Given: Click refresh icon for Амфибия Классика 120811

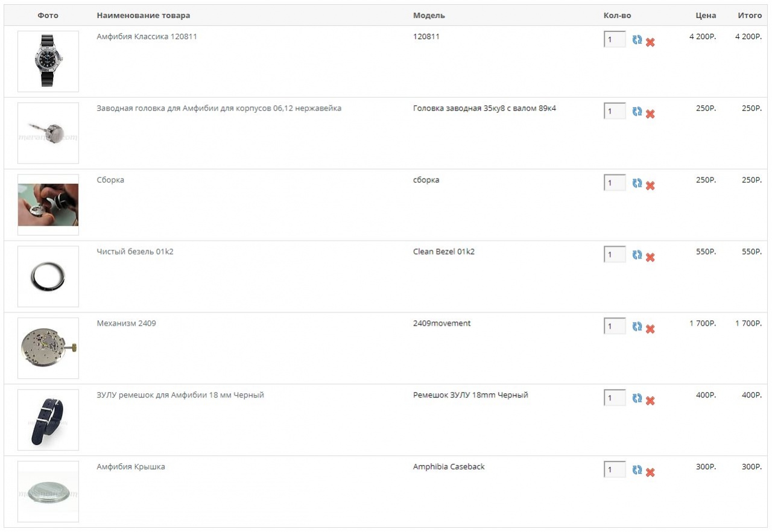Looking at the screenshot, I should [637, 40].
